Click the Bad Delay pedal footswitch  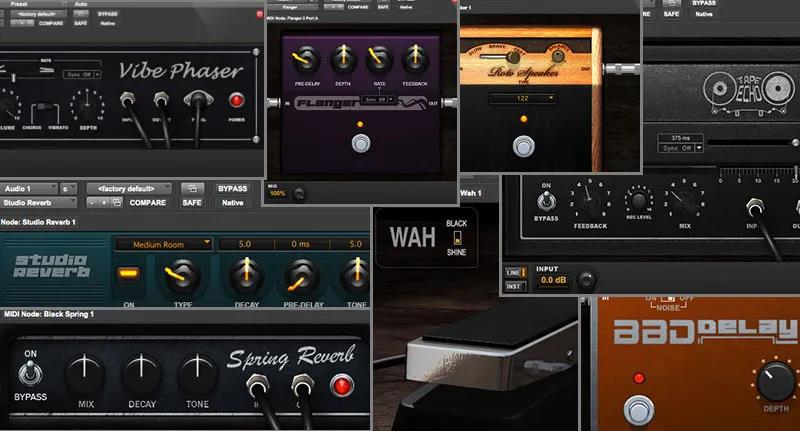pos(636,408)
